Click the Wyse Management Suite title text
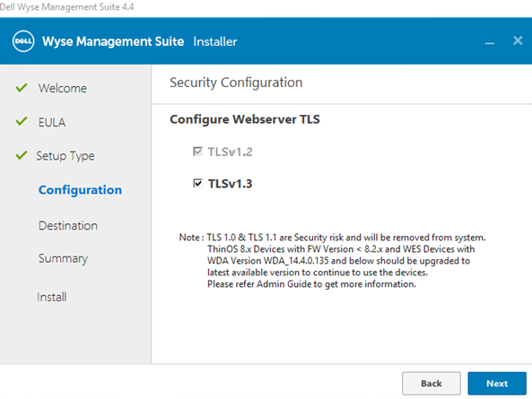The height and width of the screenshot is (399, 532). click(x=113, y=41)
